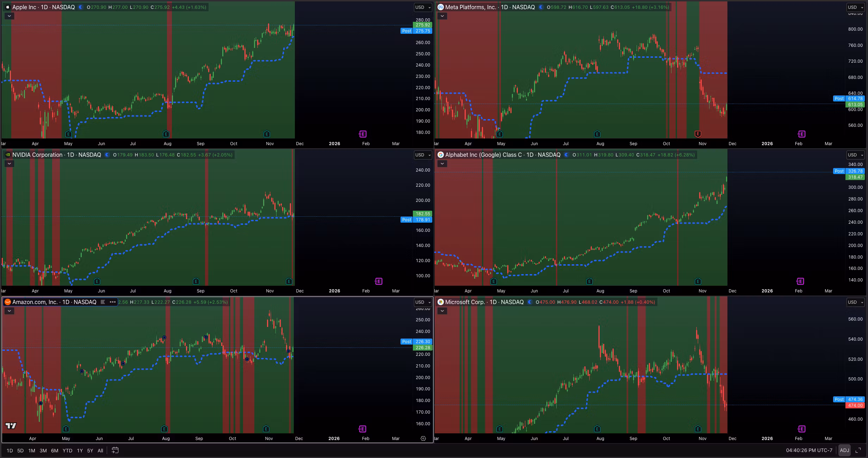The image size is (868, 458).
Task: Open the USD currency dropdown on Meta chart
Action: pyautogui.click(x=856, y=7)
